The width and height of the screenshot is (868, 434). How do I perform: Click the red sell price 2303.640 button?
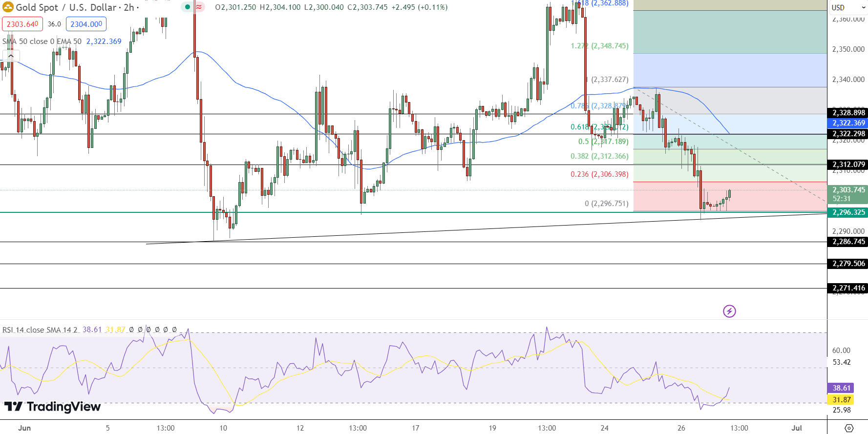22,24
